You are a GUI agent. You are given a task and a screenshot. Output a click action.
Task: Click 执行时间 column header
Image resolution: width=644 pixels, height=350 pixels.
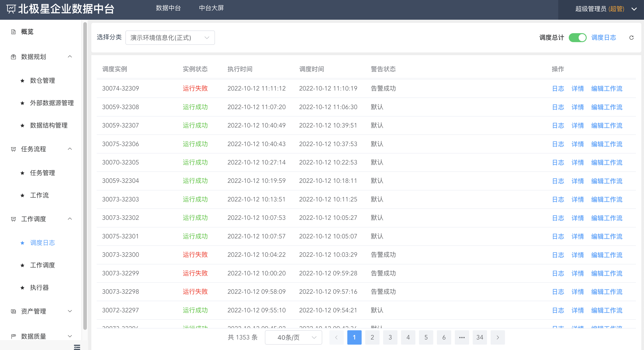tap(240, 69)
